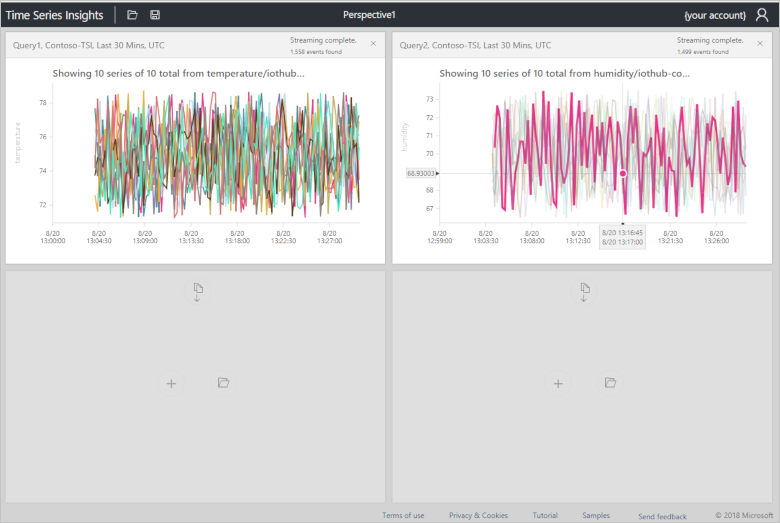This screenshot has width=780, height=523.
Task: Close the Query1 temperature panel
Action: 373,44
